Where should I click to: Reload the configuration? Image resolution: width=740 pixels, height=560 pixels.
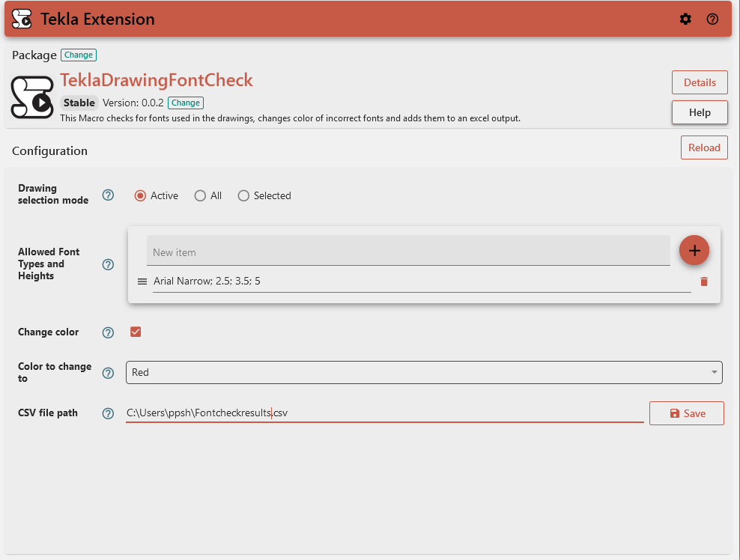703,147
